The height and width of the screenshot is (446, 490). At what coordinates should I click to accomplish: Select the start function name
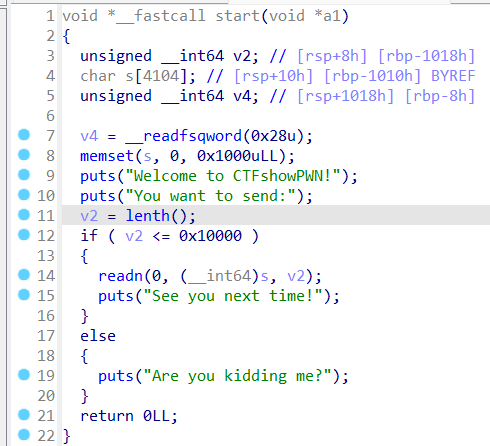[237, 16]
